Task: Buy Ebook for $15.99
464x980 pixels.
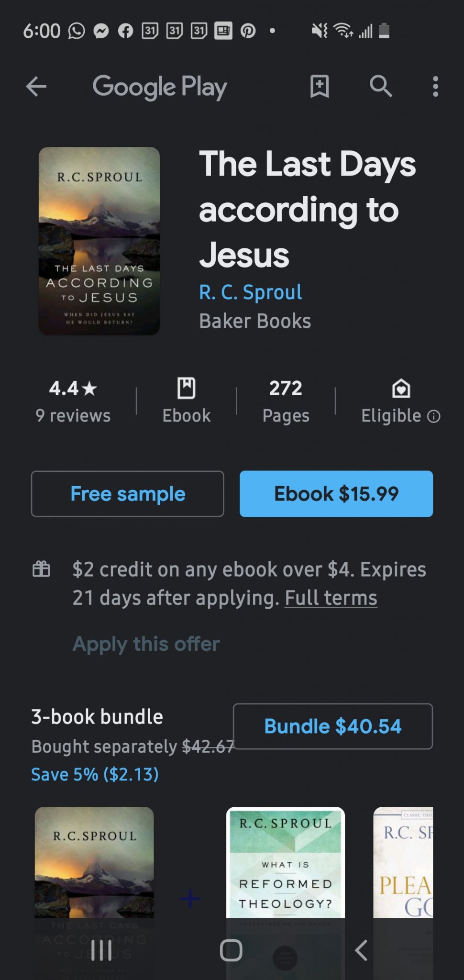Action: click(x=336, y=494)
